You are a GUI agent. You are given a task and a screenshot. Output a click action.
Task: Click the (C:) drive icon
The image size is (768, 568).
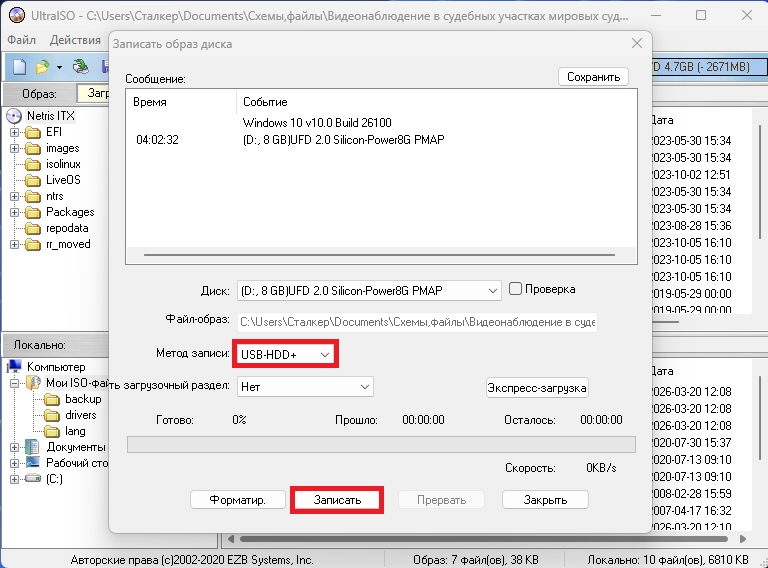[x=33, y=478]
